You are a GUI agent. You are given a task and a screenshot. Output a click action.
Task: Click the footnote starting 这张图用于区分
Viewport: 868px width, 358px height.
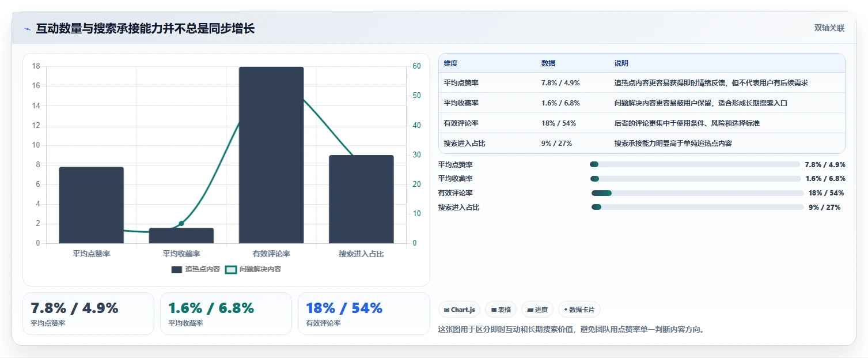[571, 330]
